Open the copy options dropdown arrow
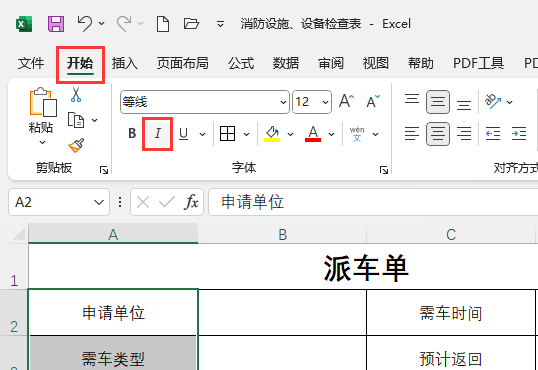Image resolution: width=538 pixels, height=370 pixels. pos(94,120)
